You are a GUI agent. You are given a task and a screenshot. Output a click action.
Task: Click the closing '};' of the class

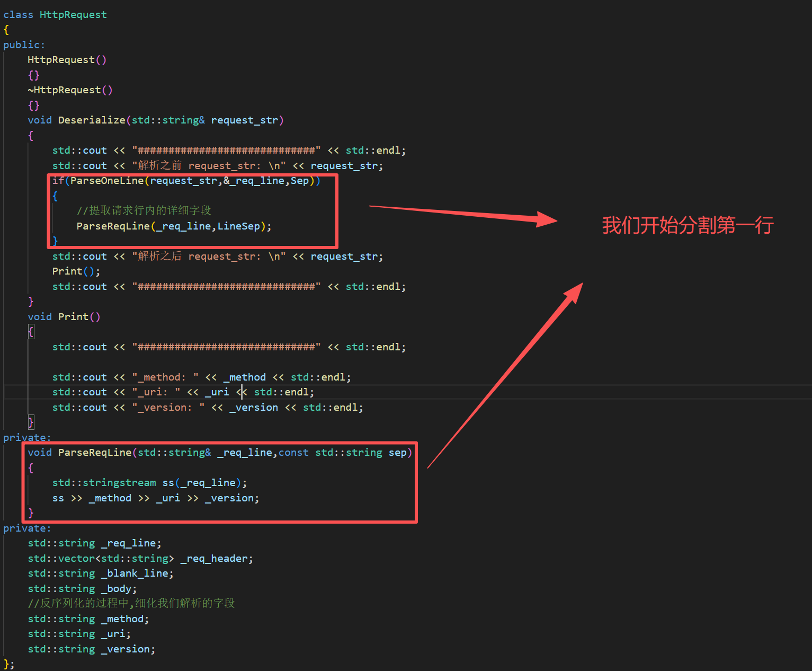[9, 664]
